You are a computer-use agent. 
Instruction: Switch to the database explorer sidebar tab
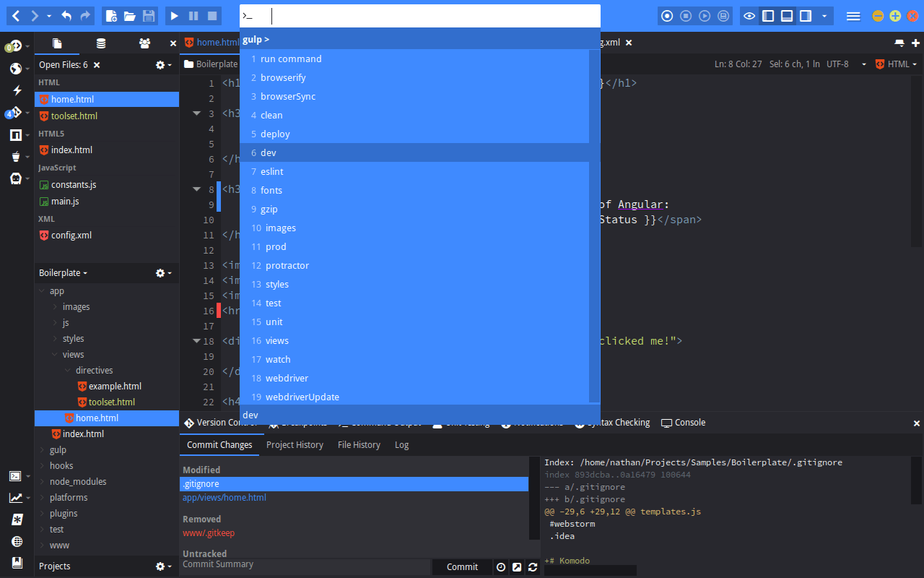[101, 43]
